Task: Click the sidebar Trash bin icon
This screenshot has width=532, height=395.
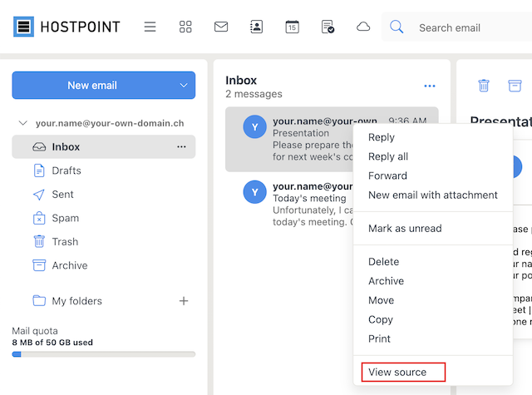Action: [39, 241]
